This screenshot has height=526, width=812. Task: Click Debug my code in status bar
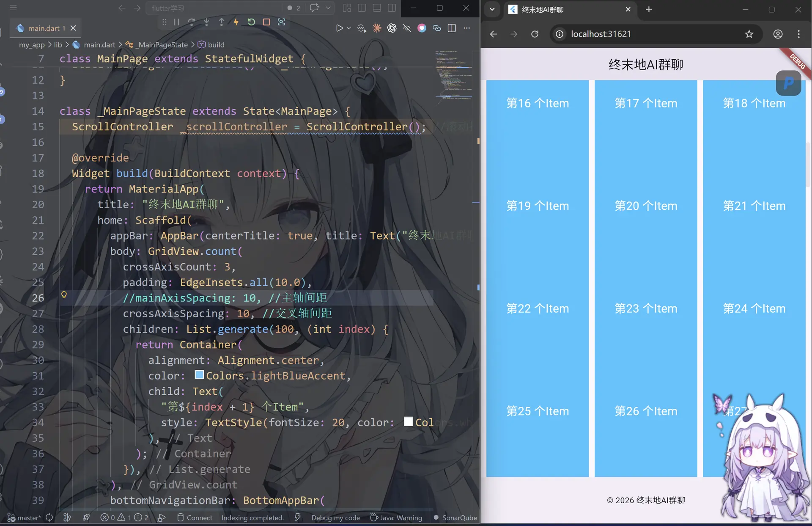pos(335,518)
